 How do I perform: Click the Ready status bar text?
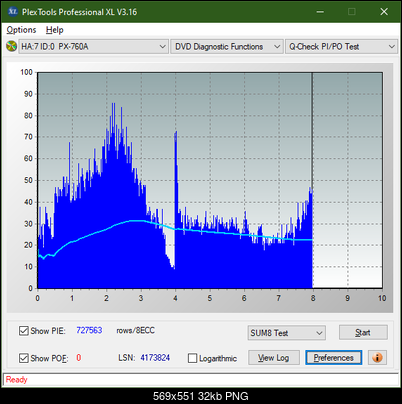click(17, 379)
